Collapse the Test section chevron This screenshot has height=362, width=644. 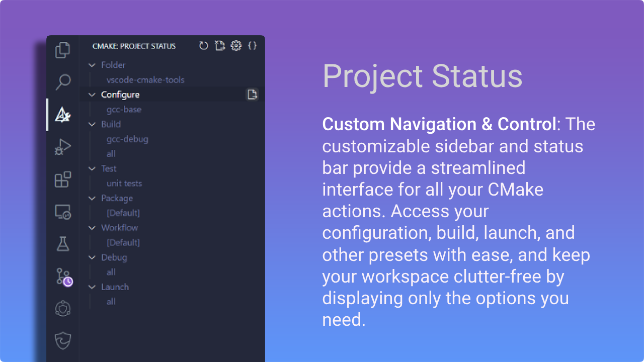(x=92, y=168)
